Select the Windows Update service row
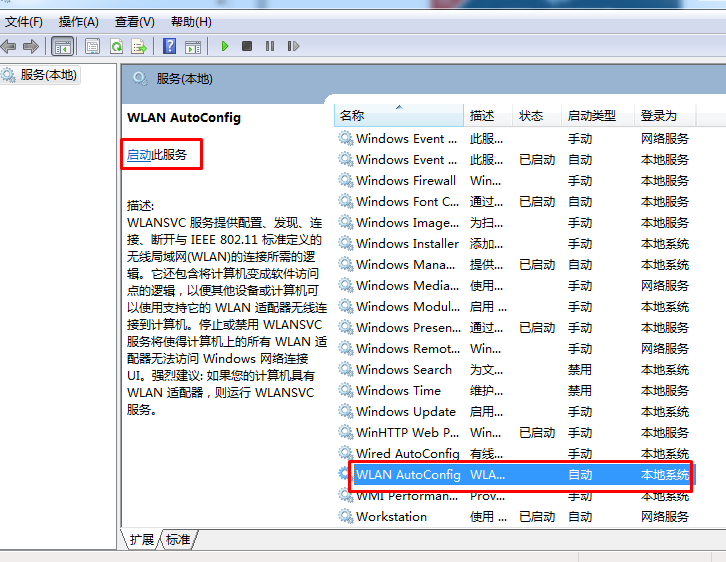This screenshot has height=562, width=726. [405, 412]
